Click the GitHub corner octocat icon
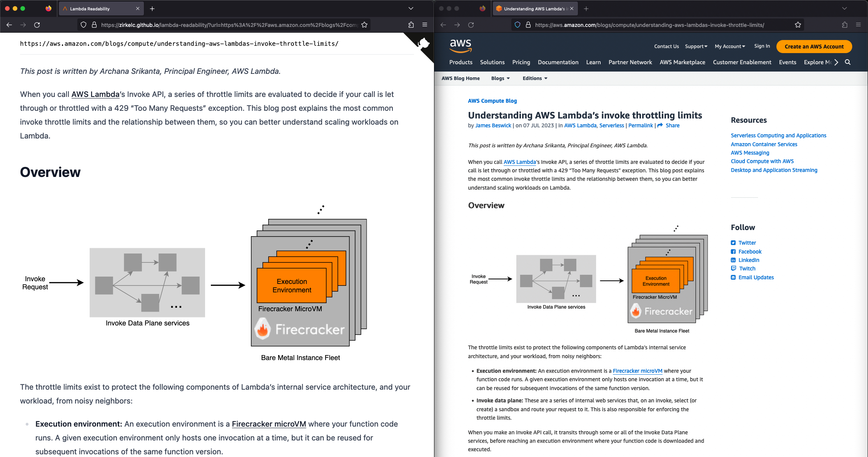868x457 pixels. pyautogui.click(x=423, y=43)
